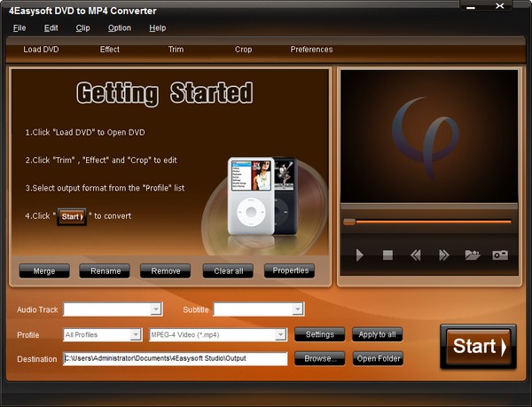Open the Clip menu
The height and width of the screenshot is (407, 532).
[82, 27]
